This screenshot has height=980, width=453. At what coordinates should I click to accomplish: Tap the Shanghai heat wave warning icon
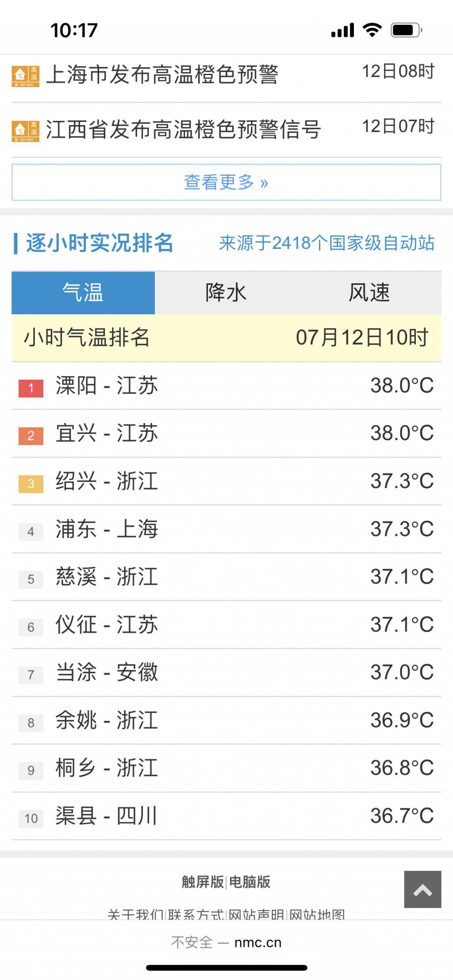pyautogui.click(x=25, y=76)
